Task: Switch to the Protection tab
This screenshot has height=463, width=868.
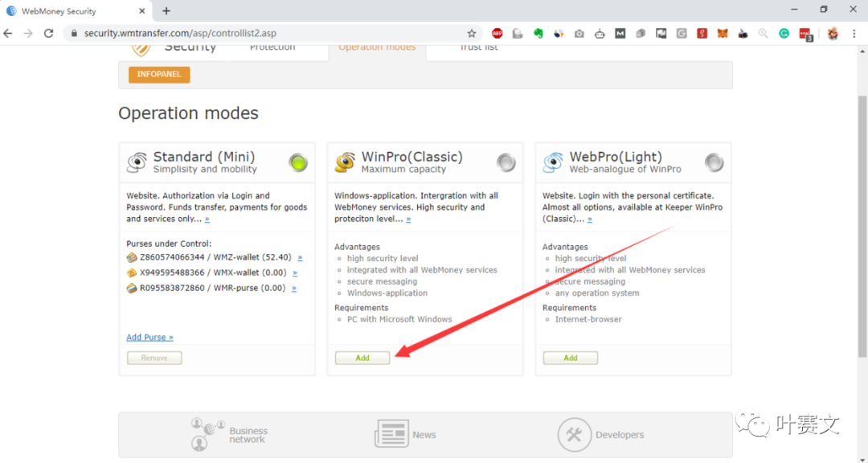Action: [x=272, y=48]
